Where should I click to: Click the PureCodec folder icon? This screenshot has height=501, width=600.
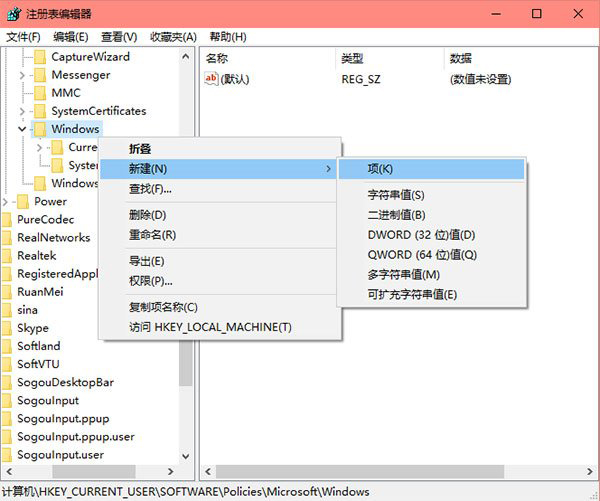[7, 220]
